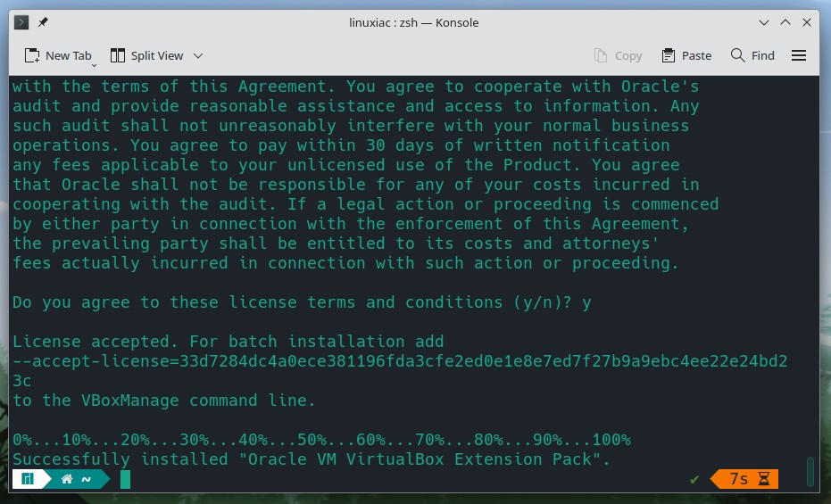Click the Split View button
The height and width of the screenshot is (504, 831).
(146, 55)
